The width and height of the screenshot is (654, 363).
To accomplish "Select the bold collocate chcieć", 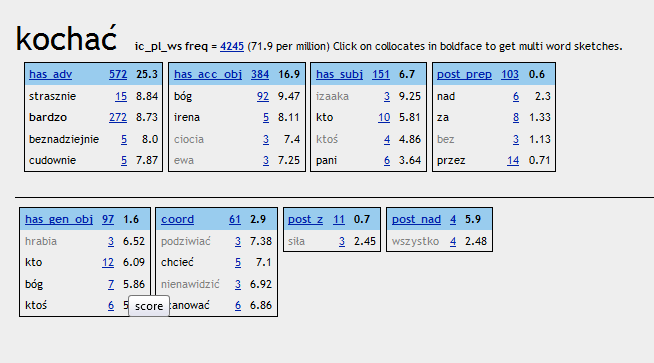I will pyautogui.click(x=177, y=262).
